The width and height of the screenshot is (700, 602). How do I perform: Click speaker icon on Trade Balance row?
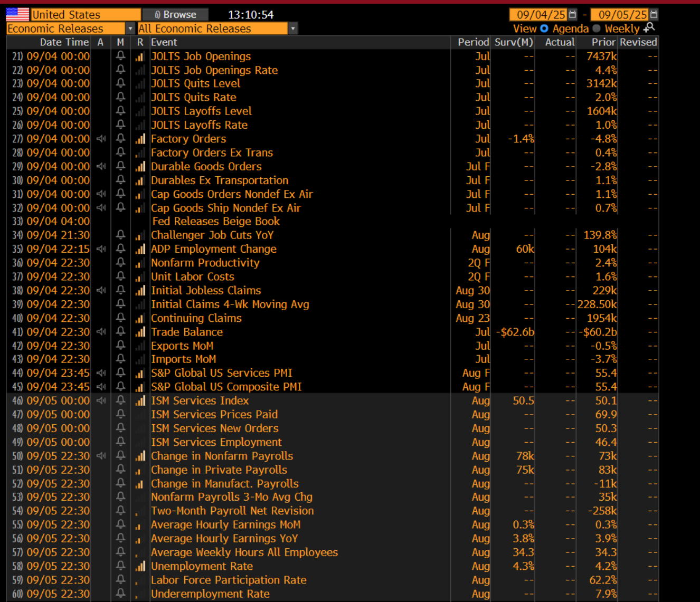[101, 332]
